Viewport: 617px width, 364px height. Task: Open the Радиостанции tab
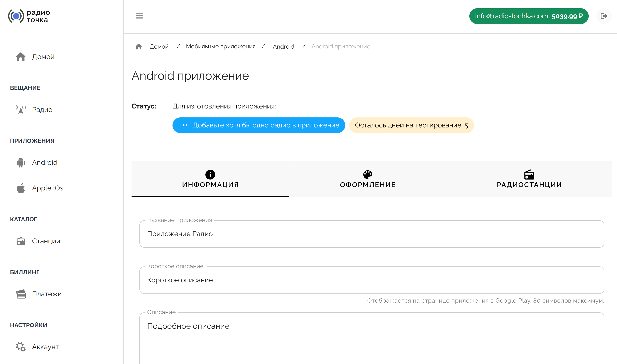point(529,179)
